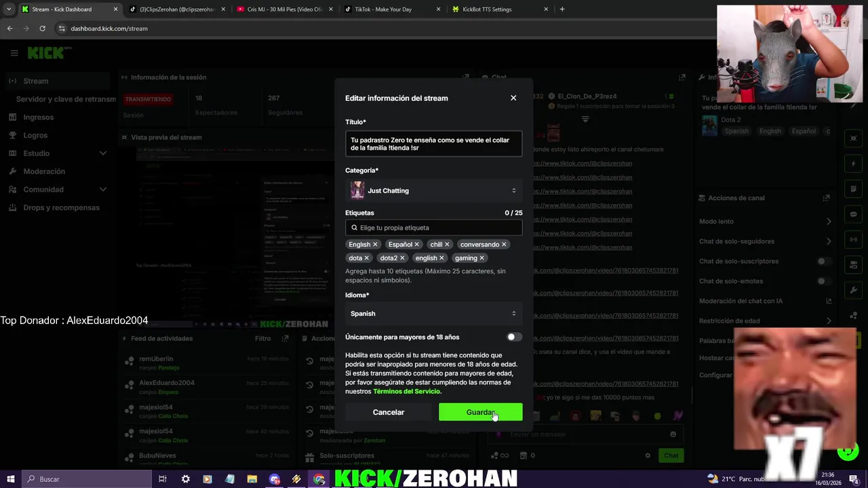Open emoji picker in message box
This screenshot has height=488, width=868.
tap(673, 434)
